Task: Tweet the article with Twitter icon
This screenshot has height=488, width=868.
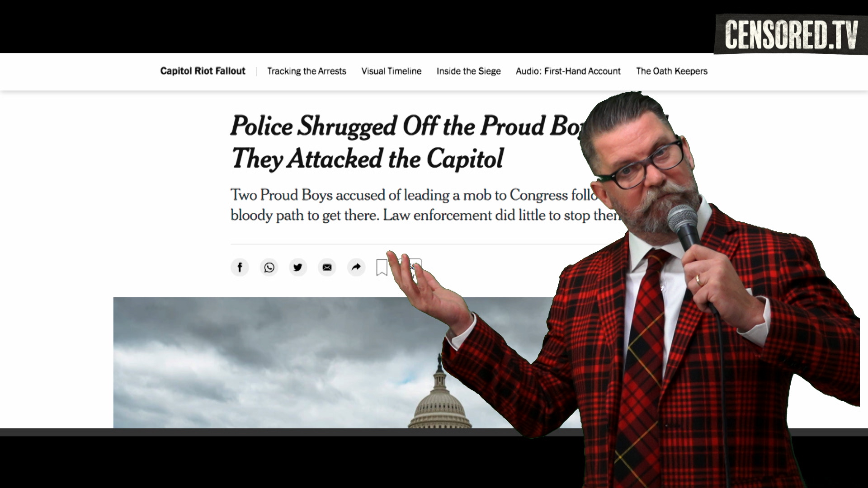Action: click(x=298, y=267)
